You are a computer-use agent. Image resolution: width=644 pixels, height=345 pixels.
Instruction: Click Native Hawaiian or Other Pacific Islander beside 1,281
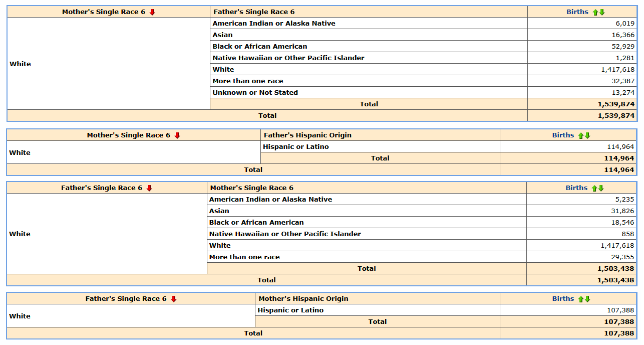click(x=288, y=58)
